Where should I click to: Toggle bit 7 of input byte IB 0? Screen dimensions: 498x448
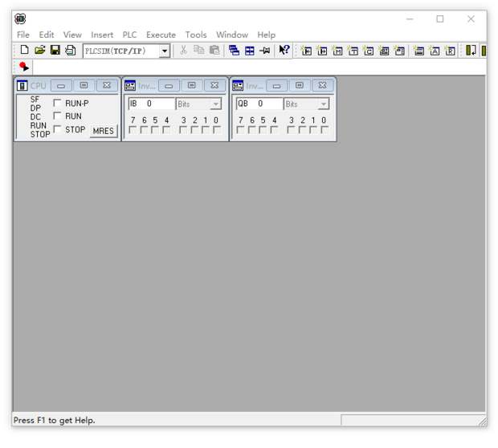[x=133, y=130]
